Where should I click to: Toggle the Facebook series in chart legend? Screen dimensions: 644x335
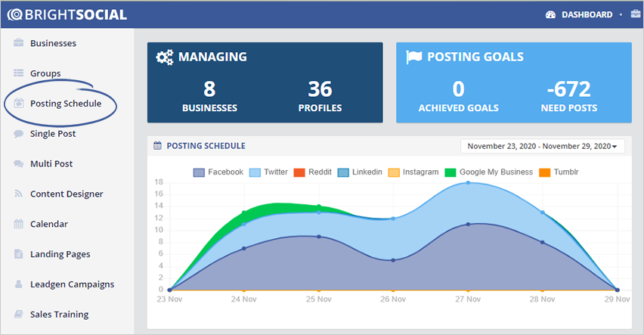(x=218, y=172)
